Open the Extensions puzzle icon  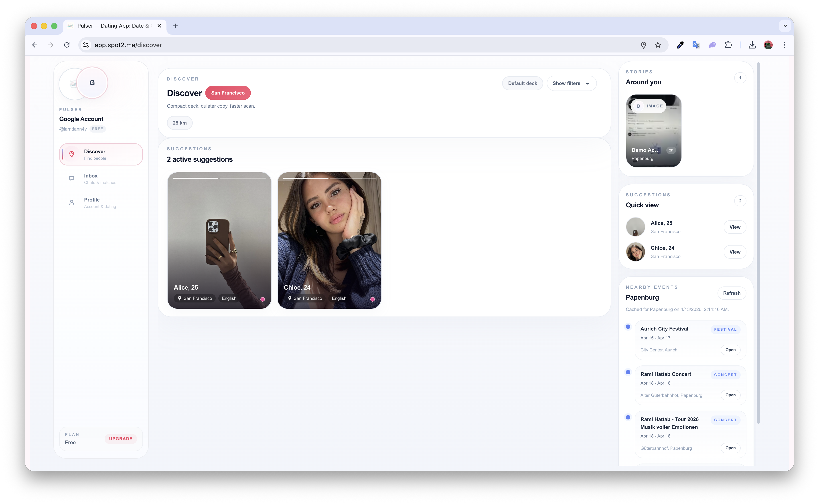[x=728, y=45]
